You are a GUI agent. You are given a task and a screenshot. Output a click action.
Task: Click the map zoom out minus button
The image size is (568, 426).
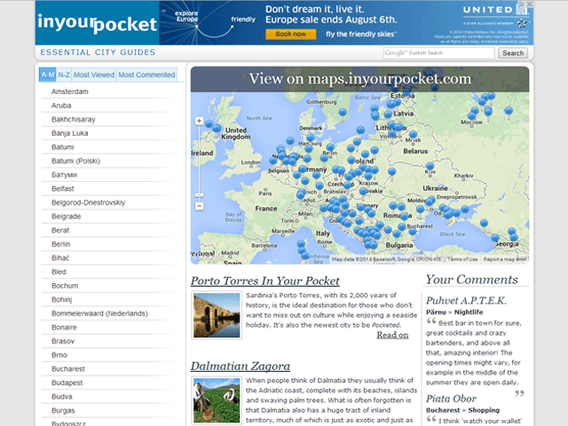[199, 206]
